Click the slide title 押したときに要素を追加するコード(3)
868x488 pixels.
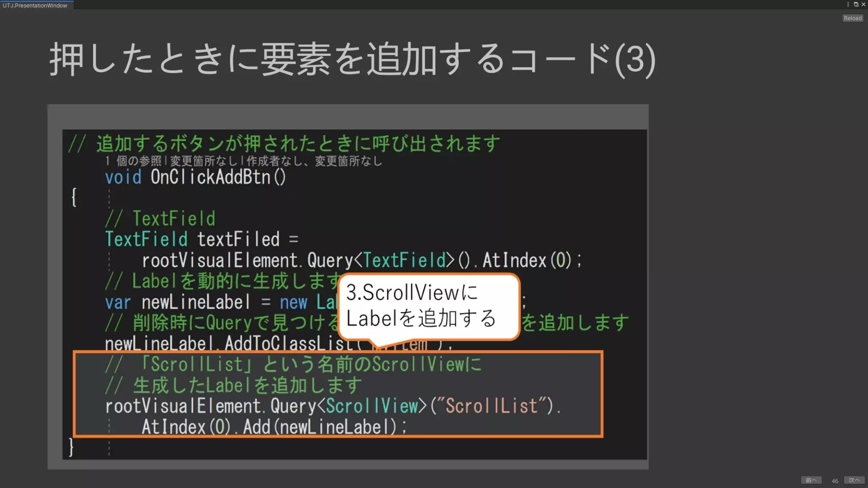[353, 59]
